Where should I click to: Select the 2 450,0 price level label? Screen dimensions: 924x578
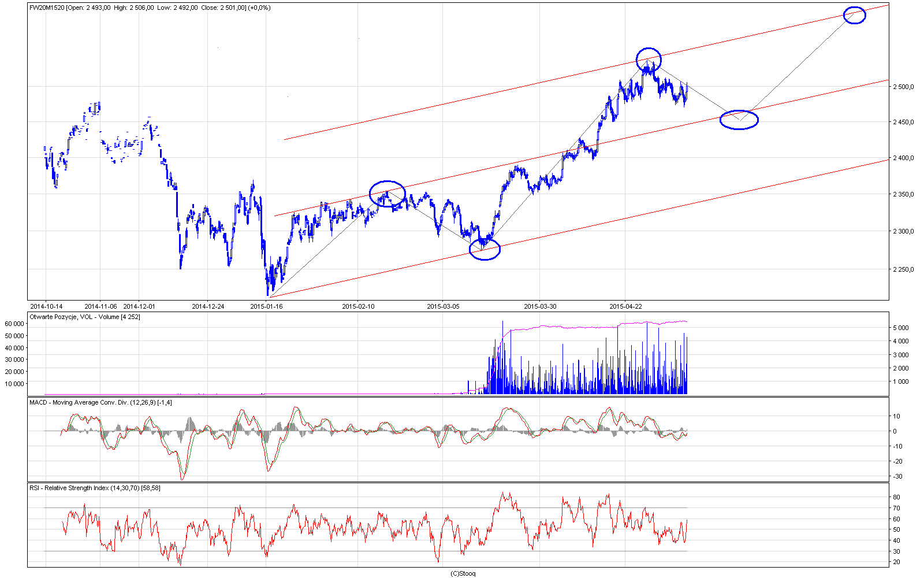[x=903, y=123]
